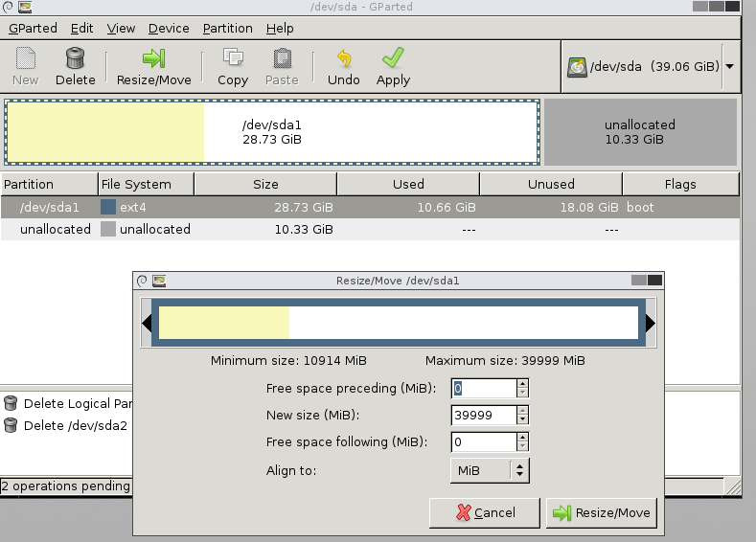Open the Device menu
Image resolution: width=756 pixels, height=542 pixels.
coord(169,29)
